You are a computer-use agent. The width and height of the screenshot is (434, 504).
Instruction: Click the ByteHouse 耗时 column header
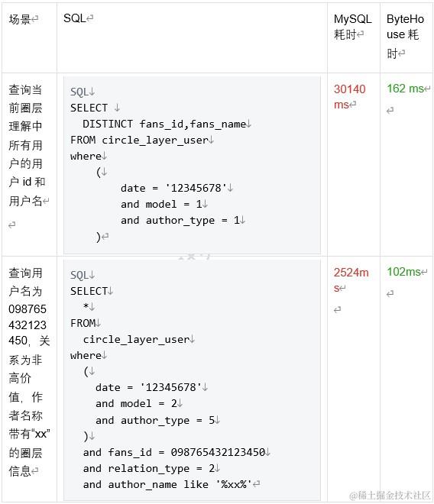[405, 36]
